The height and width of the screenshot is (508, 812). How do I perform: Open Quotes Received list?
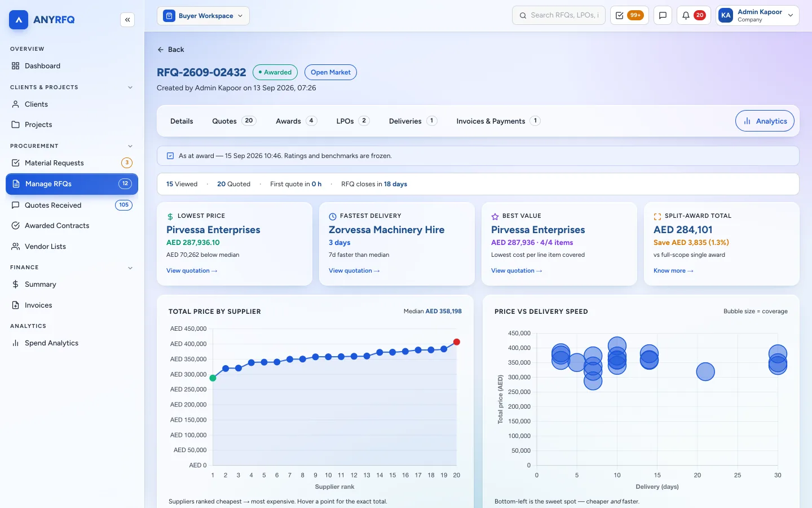click(x=72, y=205)
